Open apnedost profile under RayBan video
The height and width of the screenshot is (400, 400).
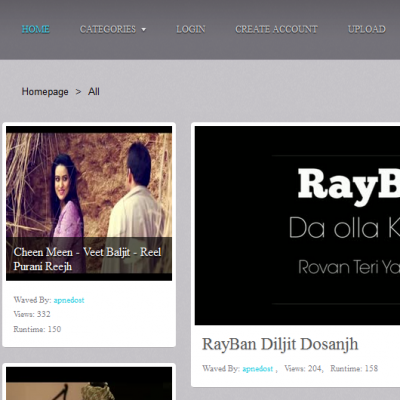[258, 369]
